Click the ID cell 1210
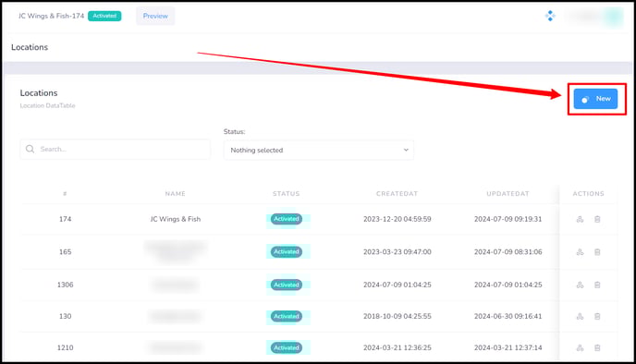 click(x=65, y=347)
